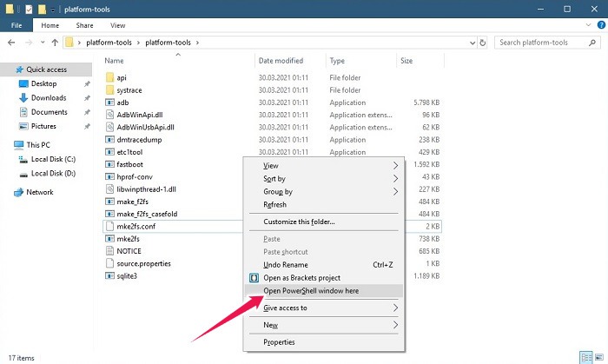This screenshot has height=364, width=608.
Task: Select the adb application file
Action: click(x=122, y=102)
